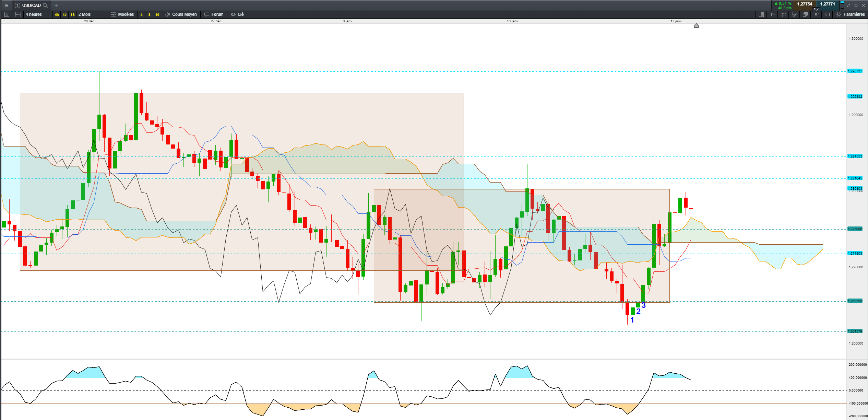Viewport: 868px width, 420px height.
Task: Apply template shortcut 10
Action: click(157, 14)
